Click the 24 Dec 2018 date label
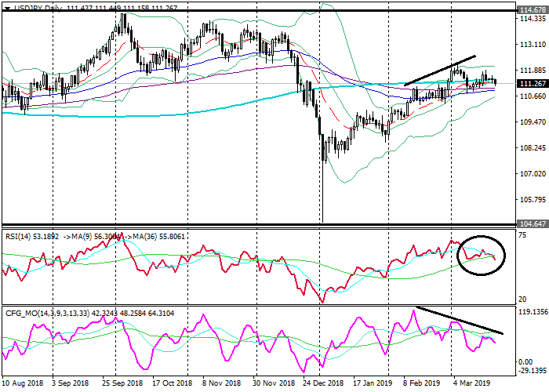This screenshot has height=392, width=549. pos(323,385)
